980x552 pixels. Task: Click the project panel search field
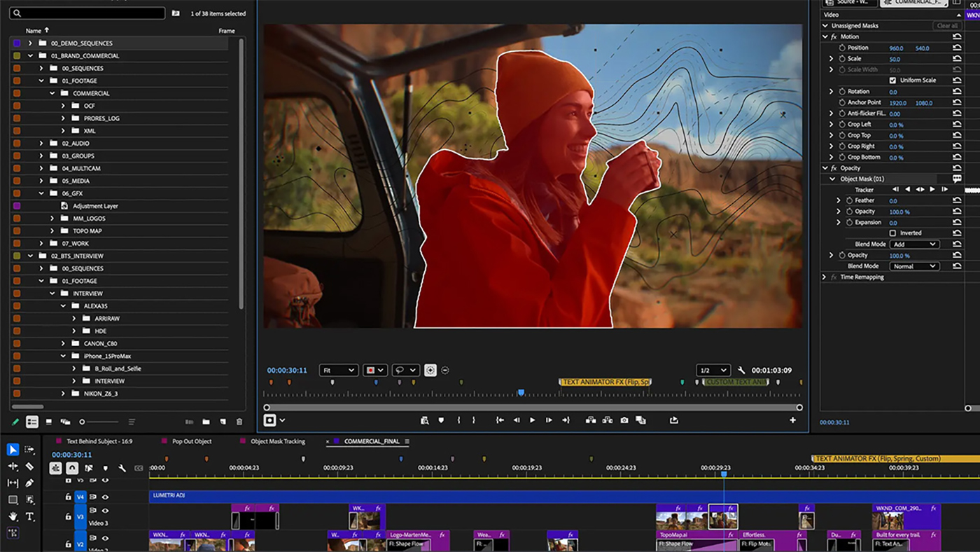(87, 13)
